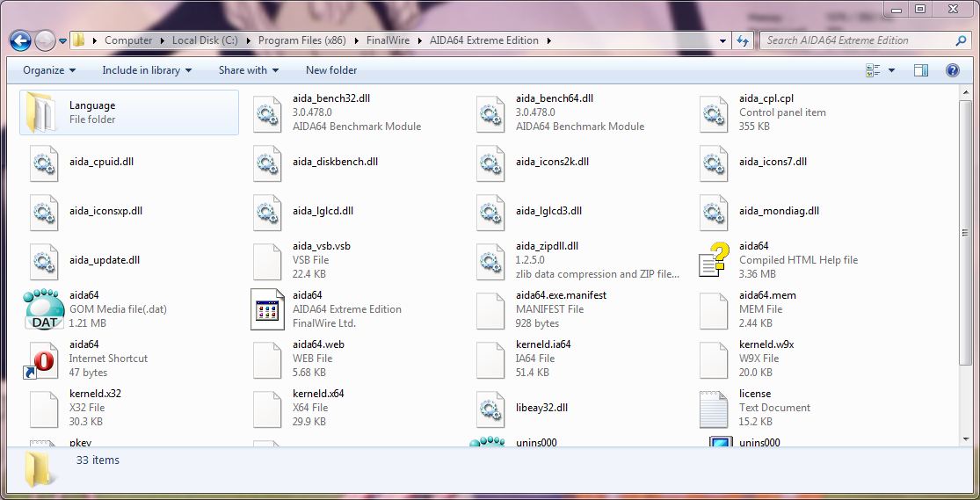Select the libeay32.dll file icon
The height and width of the screenshot is (500, 980).
(490, 409)
